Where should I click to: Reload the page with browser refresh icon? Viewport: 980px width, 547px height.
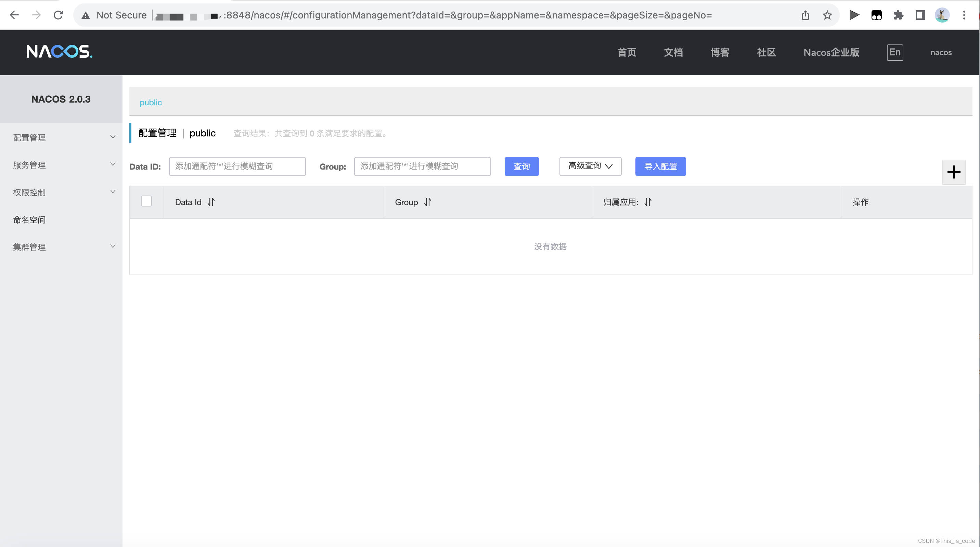tap(58, 15)
